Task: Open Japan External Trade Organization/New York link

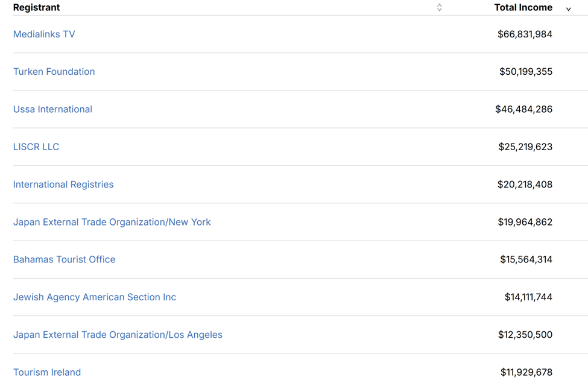Action: click(x=112, y=222)
